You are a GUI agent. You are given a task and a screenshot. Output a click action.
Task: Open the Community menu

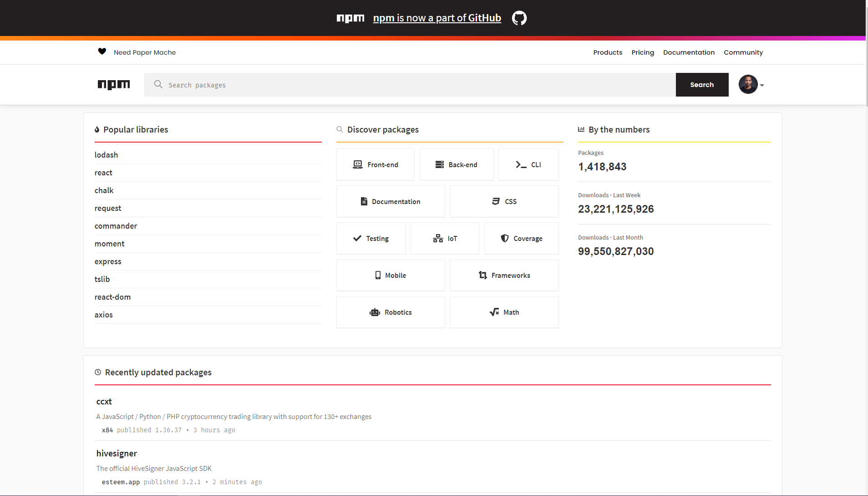point(743,52)
